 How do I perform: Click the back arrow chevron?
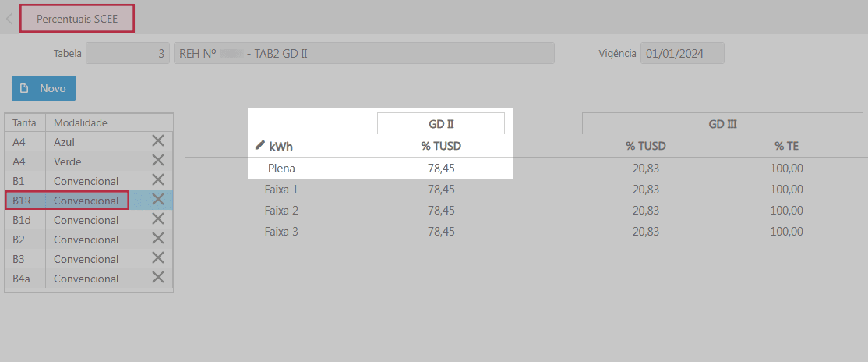[9, 19]
